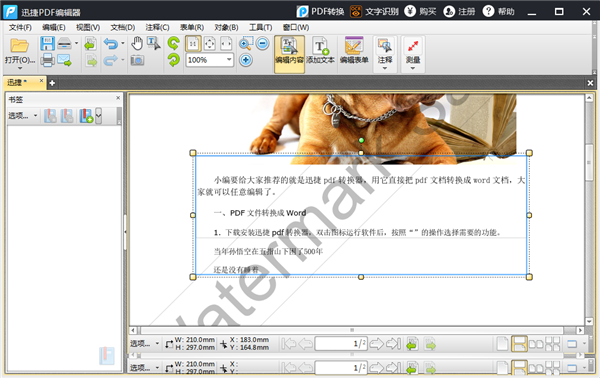Click the 帮助 help button

coord(499,11)
